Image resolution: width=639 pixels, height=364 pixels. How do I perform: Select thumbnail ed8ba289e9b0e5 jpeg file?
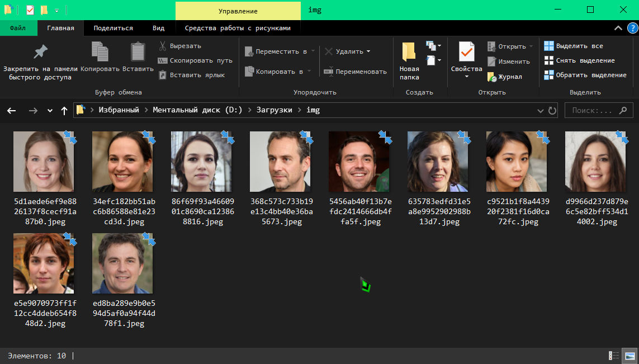[122, 263]
